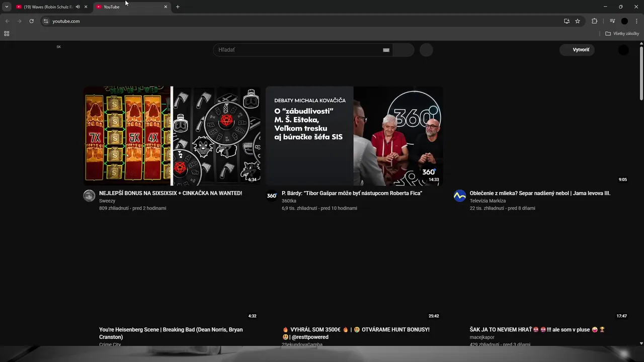
Task: Open the Chrome three-dot menu
Action: tap(637, 21)
